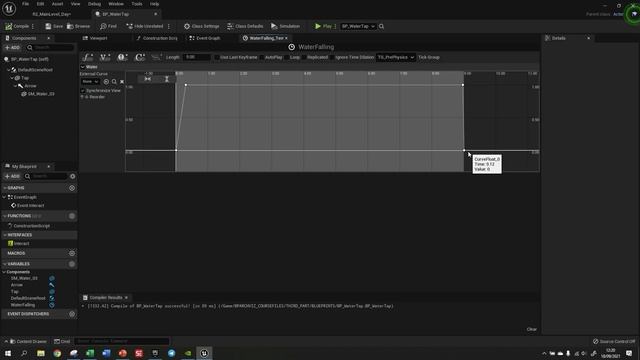Open Unreal Engine logo menu

tap(9, 9)
